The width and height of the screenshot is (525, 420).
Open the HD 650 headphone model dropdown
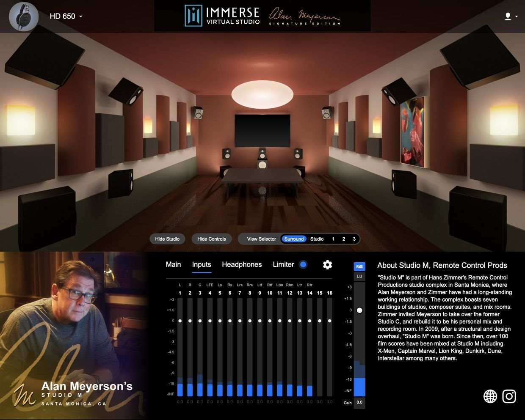coord(80,16)
